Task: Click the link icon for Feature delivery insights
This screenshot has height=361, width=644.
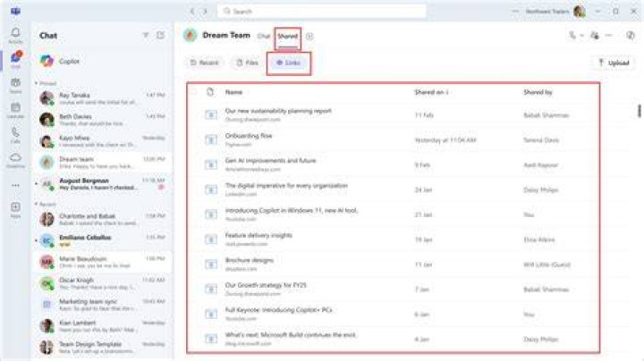Action: coord(211,239)
